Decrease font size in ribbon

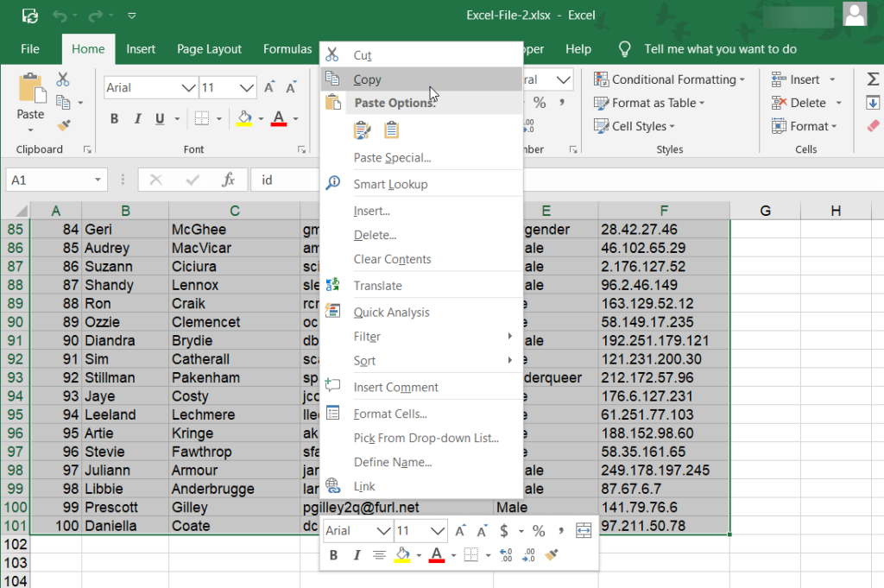coord(291,87)
